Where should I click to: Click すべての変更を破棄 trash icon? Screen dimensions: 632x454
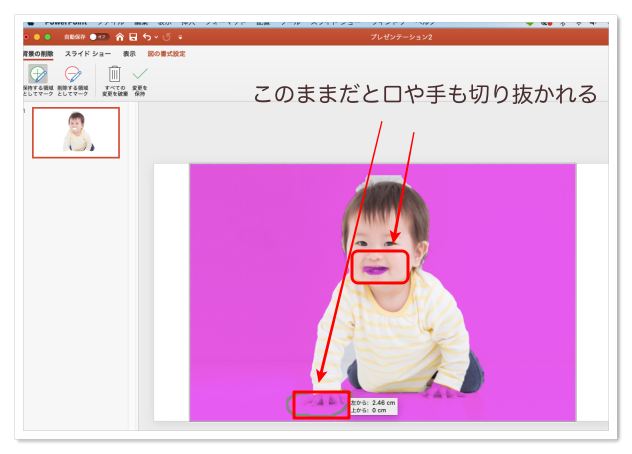pyautogui.click(x=114, y=81)
